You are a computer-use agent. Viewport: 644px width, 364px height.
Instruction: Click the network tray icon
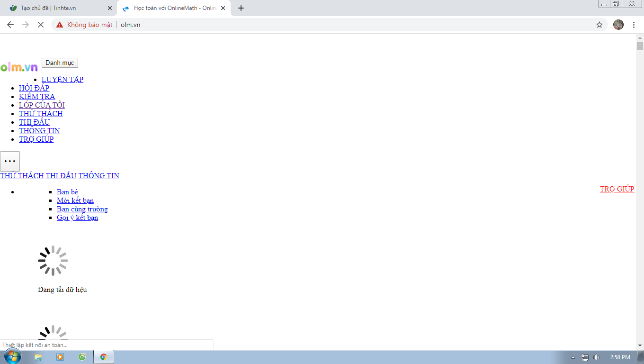pyautogui.click(x=585, y=357)
